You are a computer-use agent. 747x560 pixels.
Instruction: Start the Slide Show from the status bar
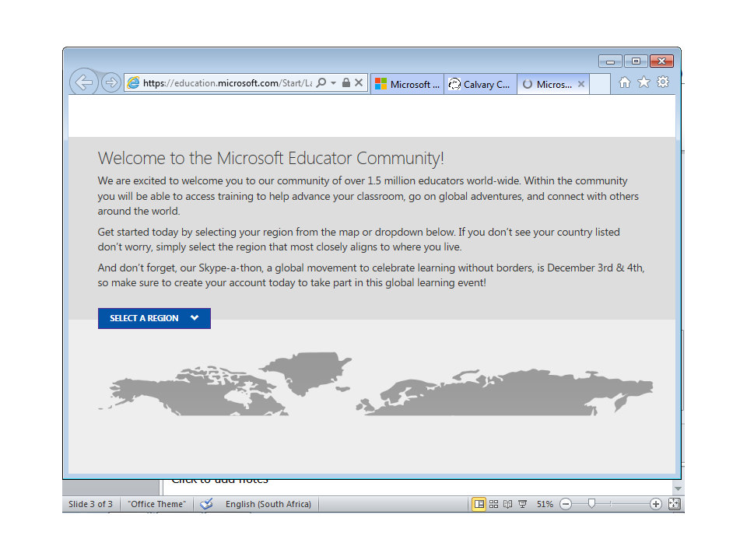(523, 504)
